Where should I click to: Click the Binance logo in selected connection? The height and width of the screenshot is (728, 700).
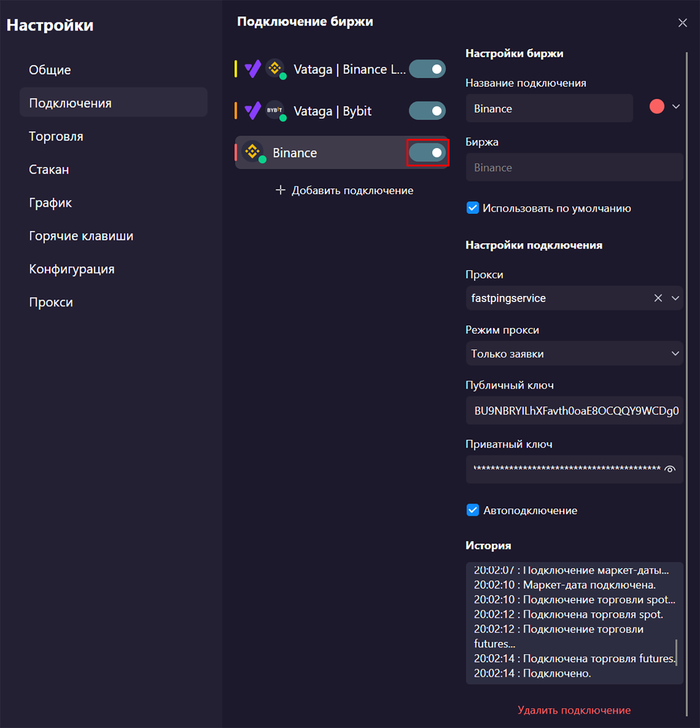(253, 151)
